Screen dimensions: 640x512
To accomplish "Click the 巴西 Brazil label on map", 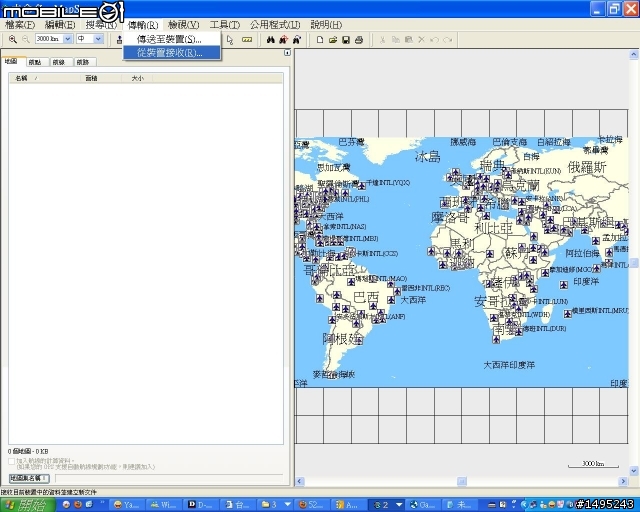I will 366,297.
